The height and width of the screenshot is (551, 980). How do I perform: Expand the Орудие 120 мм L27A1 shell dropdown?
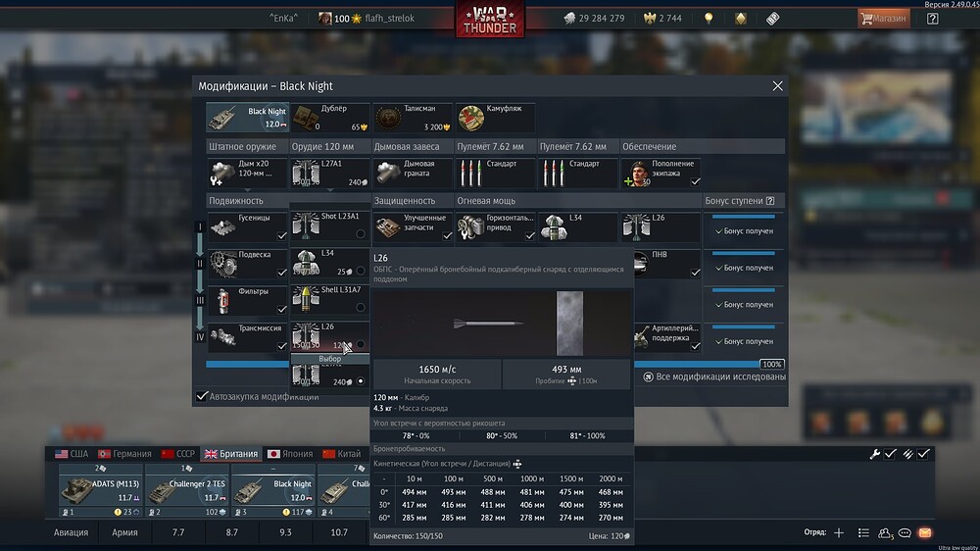330,173
